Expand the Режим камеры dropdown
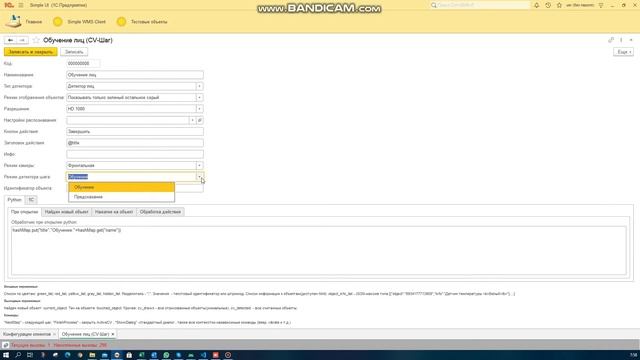 point(199,166)
